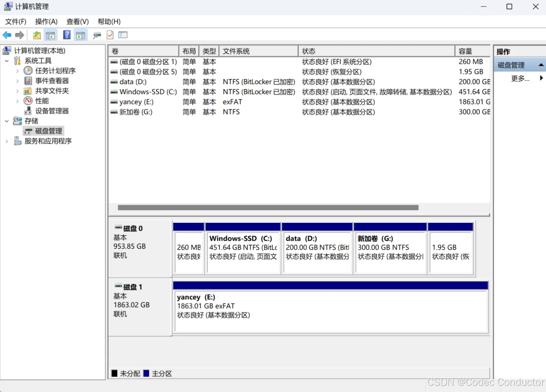Click the blue 主分区 legend swatch

tap(146, 373)
